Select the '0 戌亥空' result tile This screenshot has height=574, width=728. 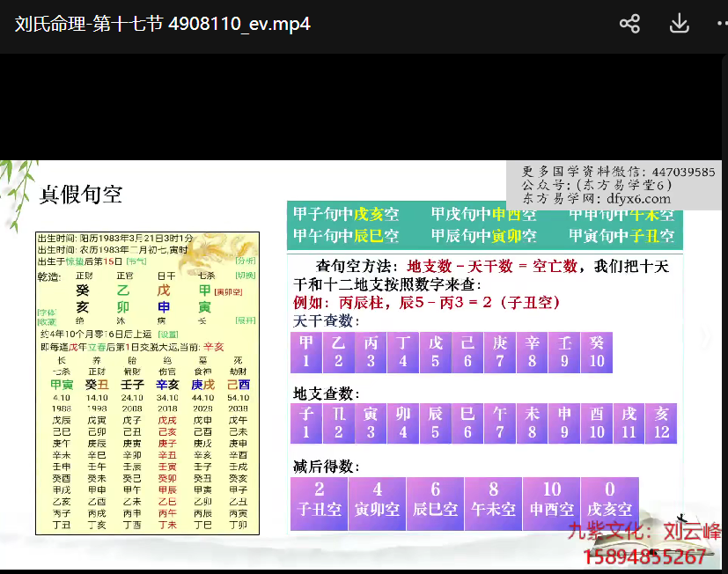(x=609, y=499)
